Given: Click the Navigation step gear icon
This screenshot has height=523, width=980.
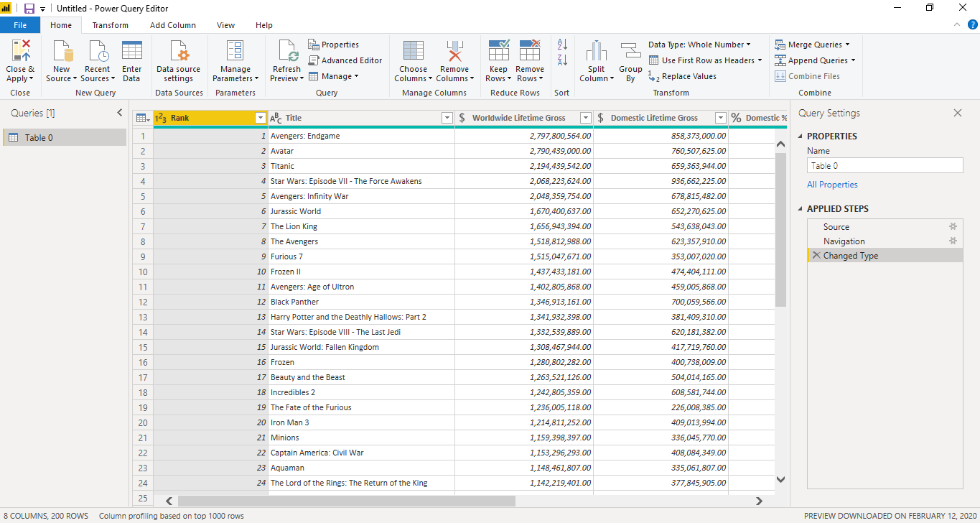Looking at the screenshot, I should point(953,241).
